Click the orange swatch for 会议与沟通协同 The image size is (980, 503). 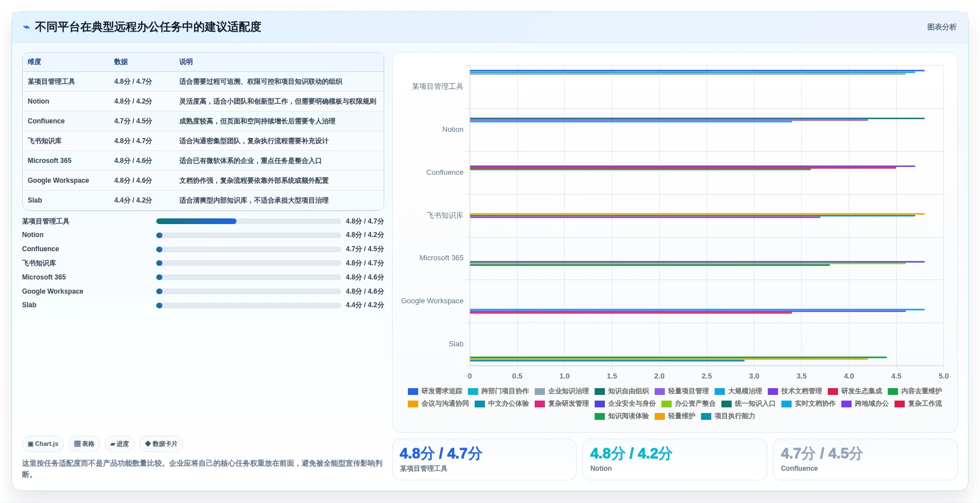click(413, 404)
